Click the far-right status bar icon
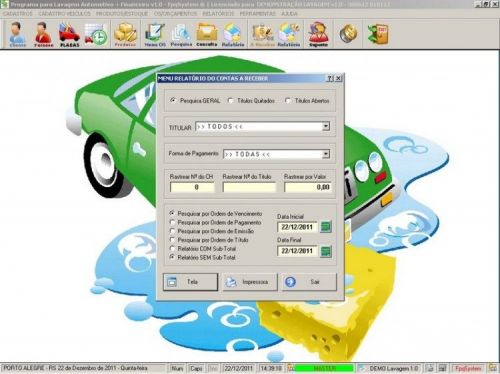The height and width of the screenshot is (374, 500). [x=493, y=368]
